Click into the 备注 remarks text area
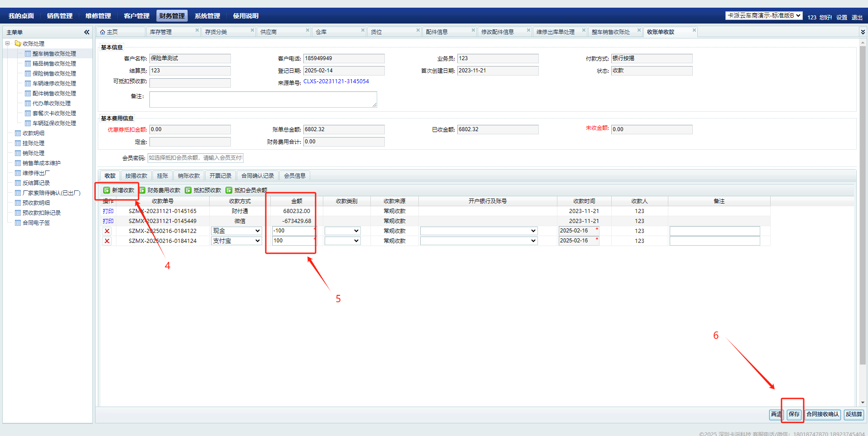 pos(263,100)
